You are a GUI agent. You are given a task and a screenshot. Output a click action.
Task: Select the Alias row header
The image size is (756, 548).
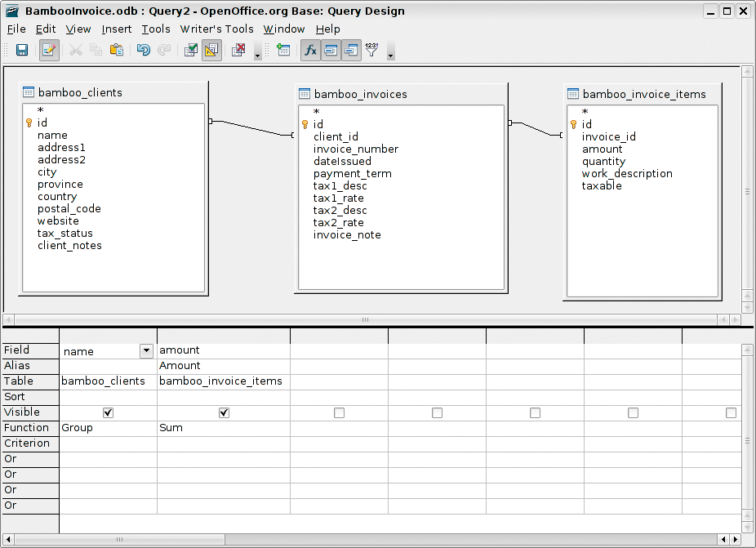click(30, 366)
